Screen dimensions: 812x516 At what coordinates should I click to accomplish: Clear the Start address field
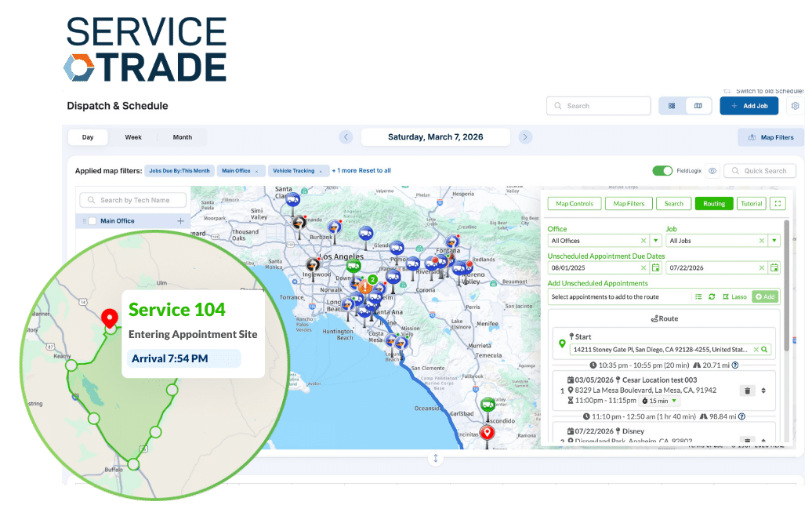(756, 350)
